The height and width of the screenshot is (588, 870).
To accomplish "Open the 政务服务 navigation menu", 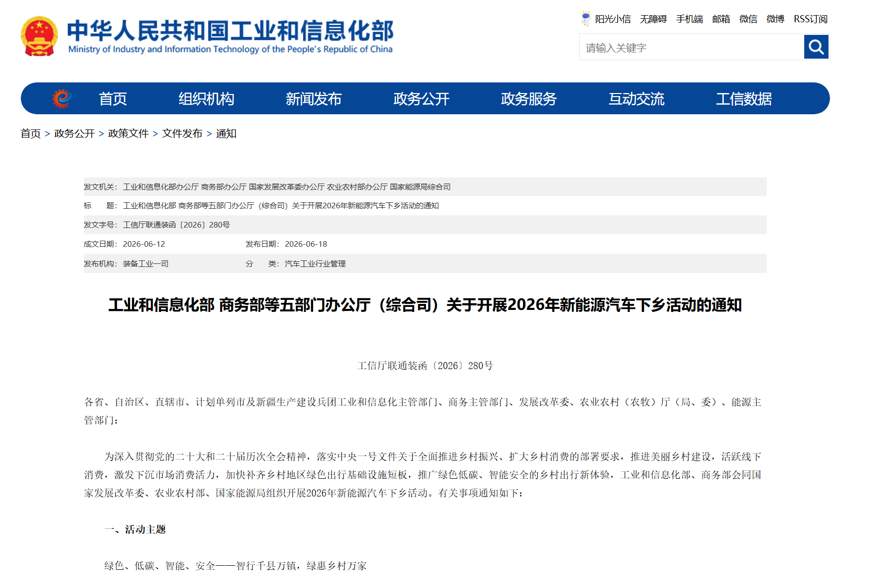I will click(x=529, y=99).
